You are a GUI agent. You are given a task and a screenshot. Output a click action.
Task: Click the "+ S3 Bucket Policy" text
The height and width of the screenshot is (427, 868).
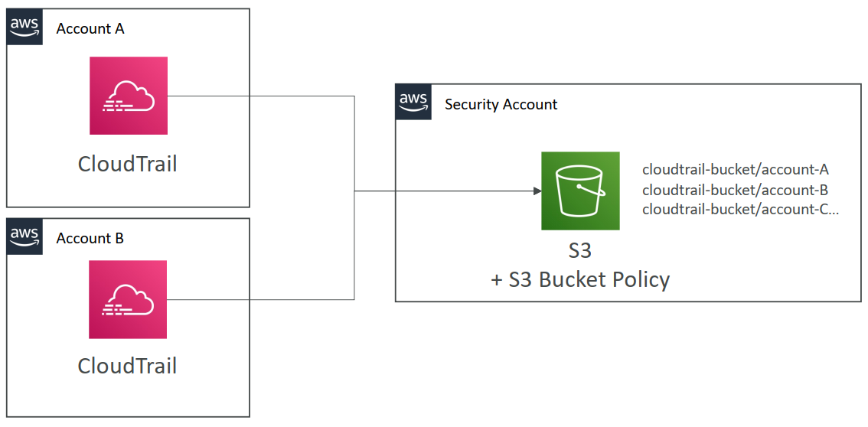[x=580, y=279]
